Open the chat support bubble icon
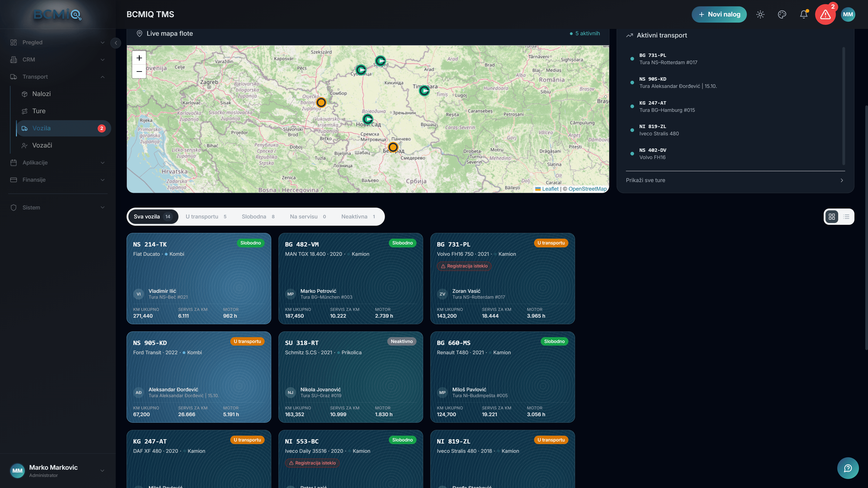This screenshot has height=488, width=868. 848,468
